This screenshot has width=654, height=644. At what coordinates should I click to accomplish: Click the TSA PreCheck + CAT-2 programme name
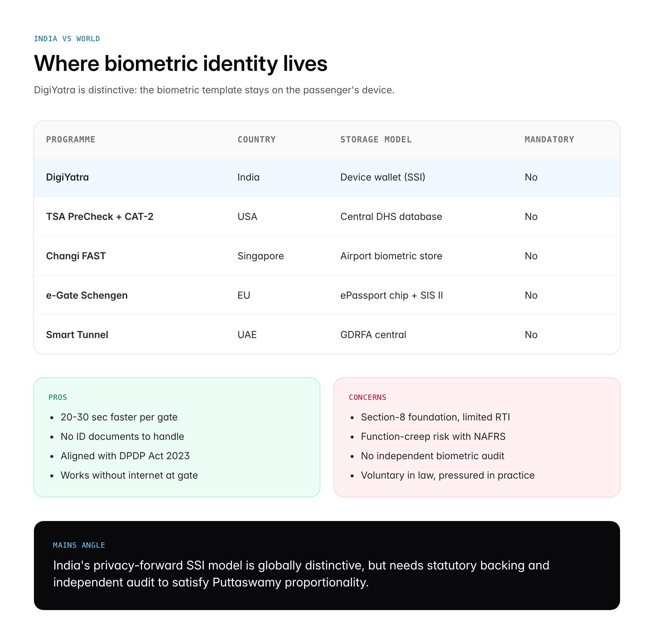pos(99,217)
